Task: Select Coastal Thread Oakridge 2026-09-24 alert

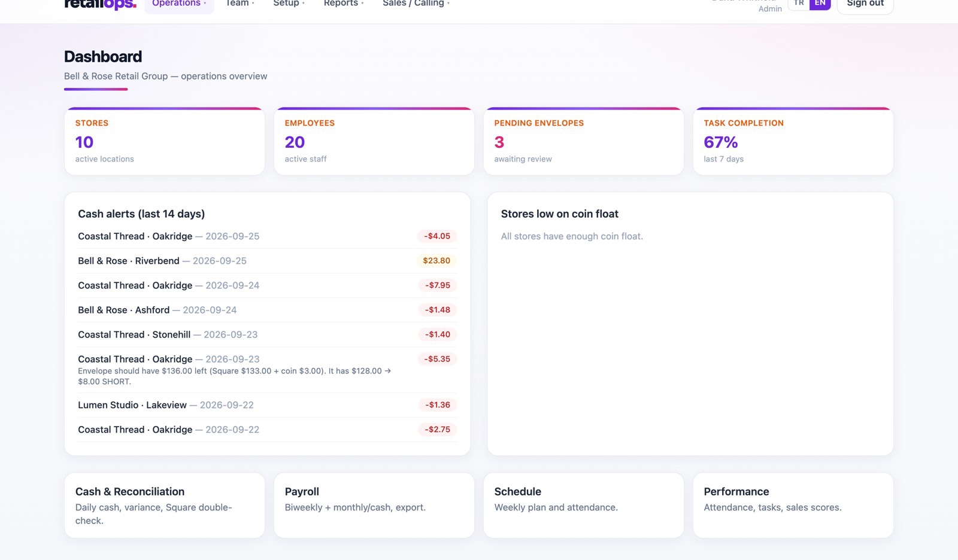Action: [267, 285]
